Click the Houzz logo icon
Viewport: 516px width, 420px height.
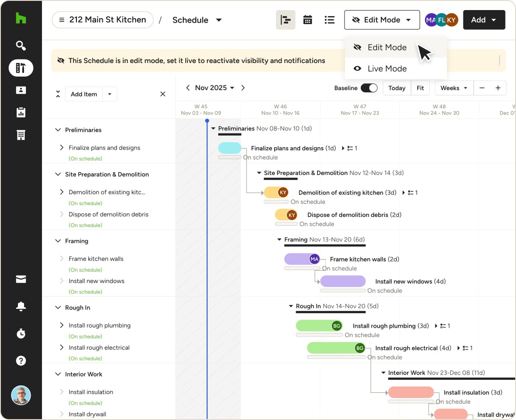click(21, 18)
